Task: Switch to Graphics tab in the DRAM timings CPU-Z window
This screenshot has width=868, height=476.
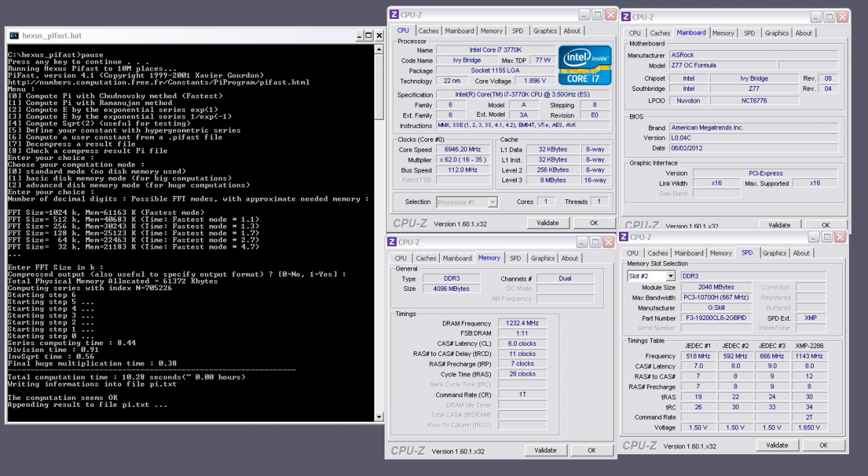Action: 542,258
